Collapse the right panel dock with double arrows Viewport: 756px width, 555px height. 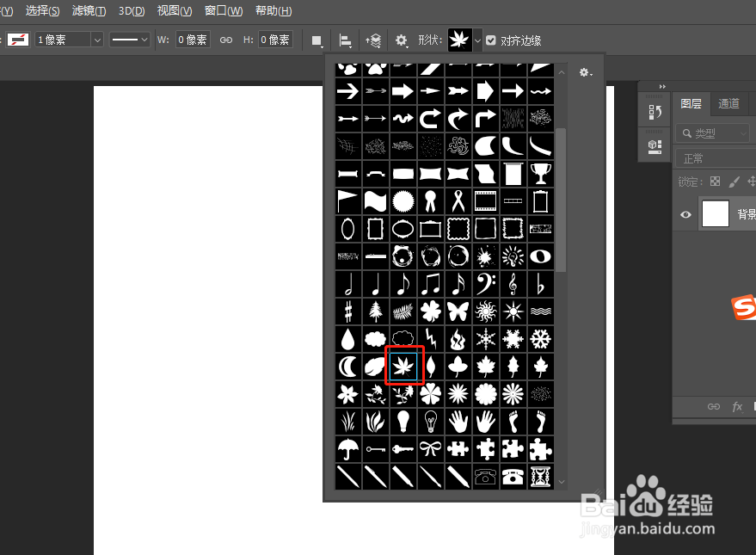tap(662, 86)
